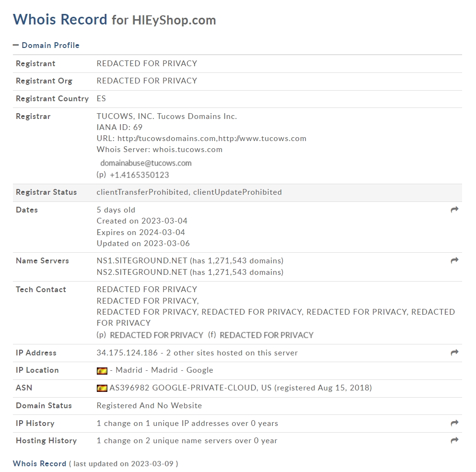The width and height of the screenshot is (476, 472).
Task: Open the Whois Record footer link
Action: 39,463
